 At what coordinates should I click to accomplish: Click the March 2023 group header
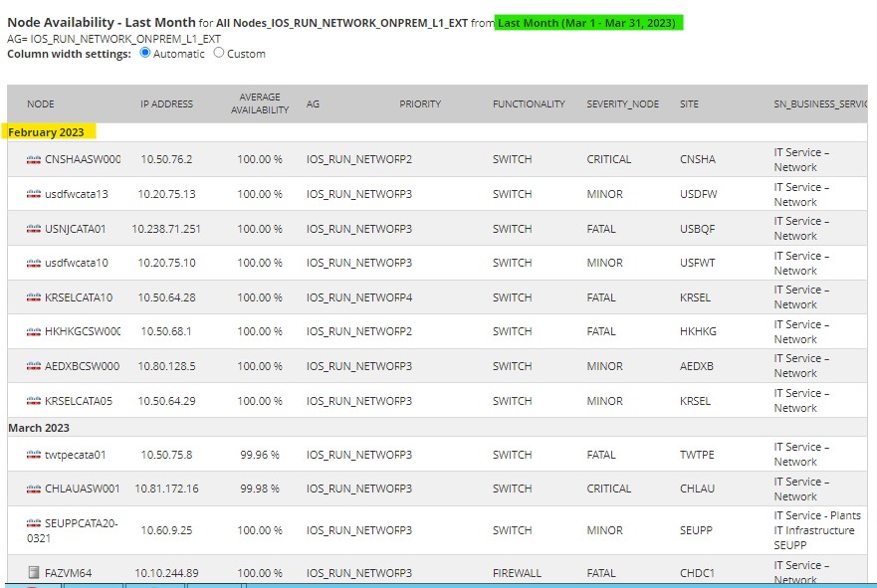click(x=39, y=428)
